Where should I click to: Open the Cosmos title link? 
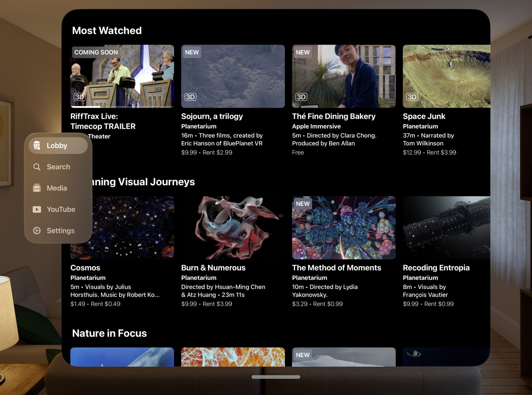[x=85, y=267]
